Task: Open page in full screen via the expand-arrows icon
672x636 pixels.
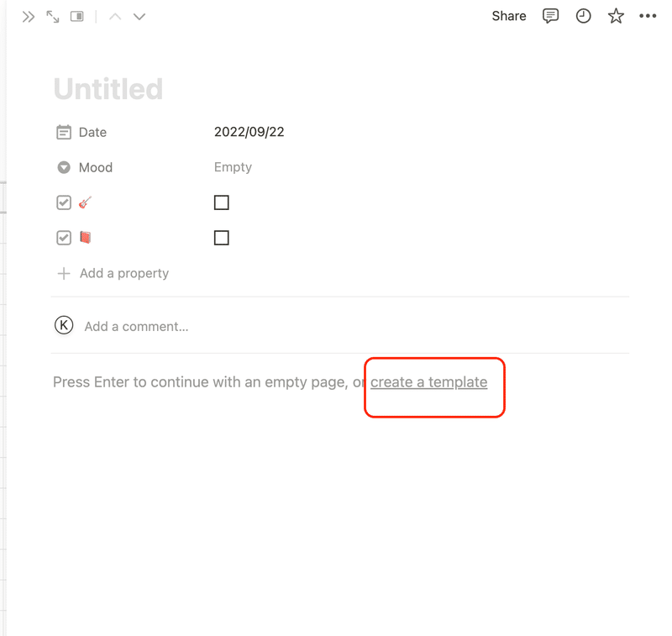Action: (53, 17)
